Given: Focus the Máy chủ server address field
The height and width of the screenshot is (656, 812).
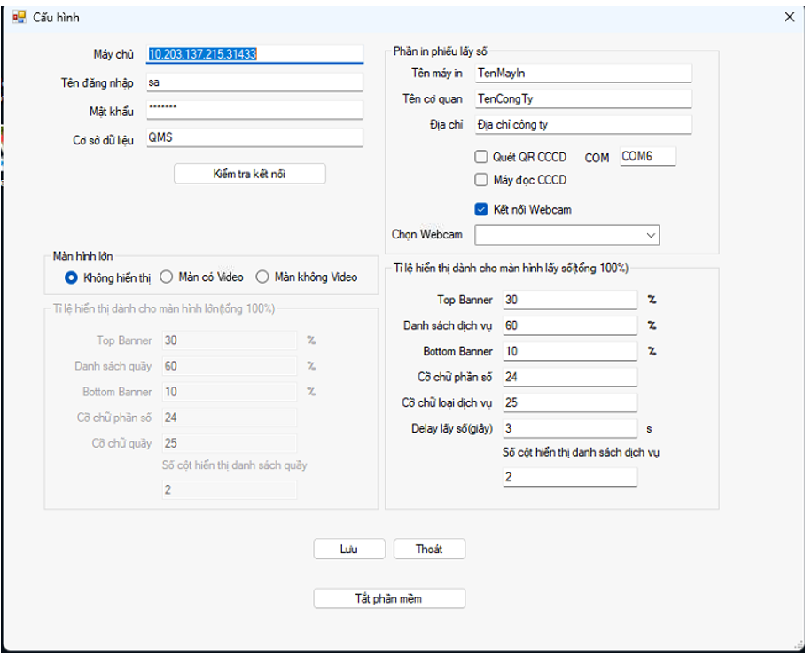Looking at the screenshot, I should 254,54.
